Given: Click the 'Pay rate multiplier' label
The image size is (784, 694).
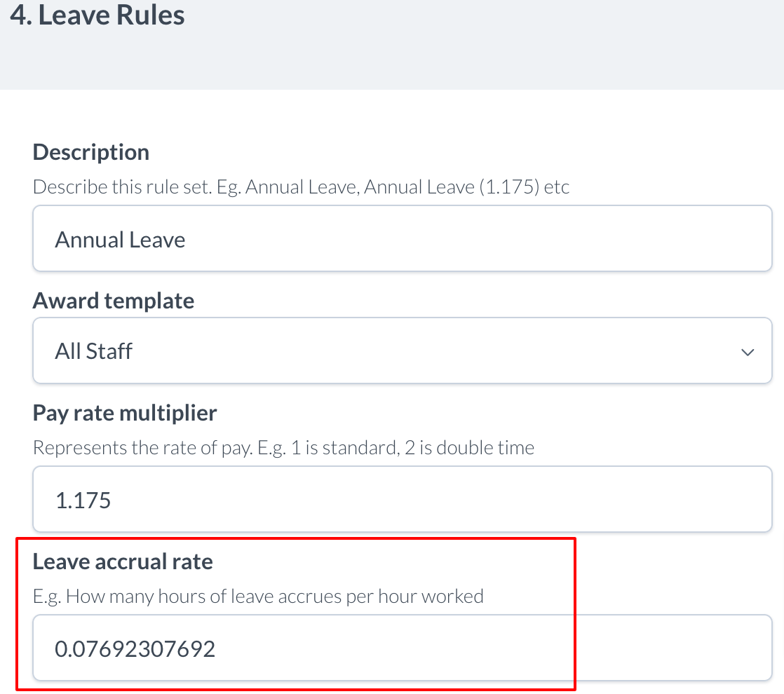Looking at the screenshot, I should (125, 413).
